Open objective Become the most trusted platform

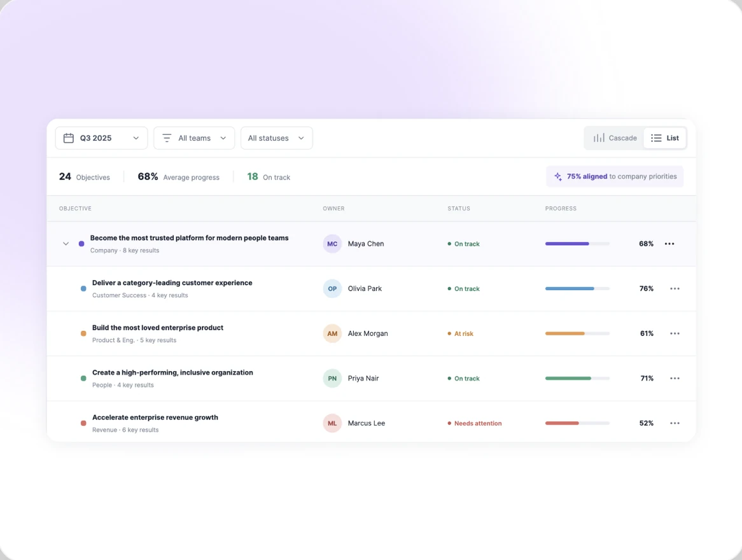(x=189, y=238)
